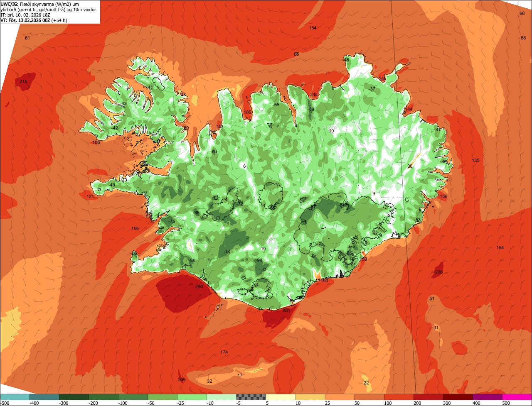The height and width of the screenshot is (406, 532).
Task: Select the 209 value at the bottom
Action: pos(182,379)
